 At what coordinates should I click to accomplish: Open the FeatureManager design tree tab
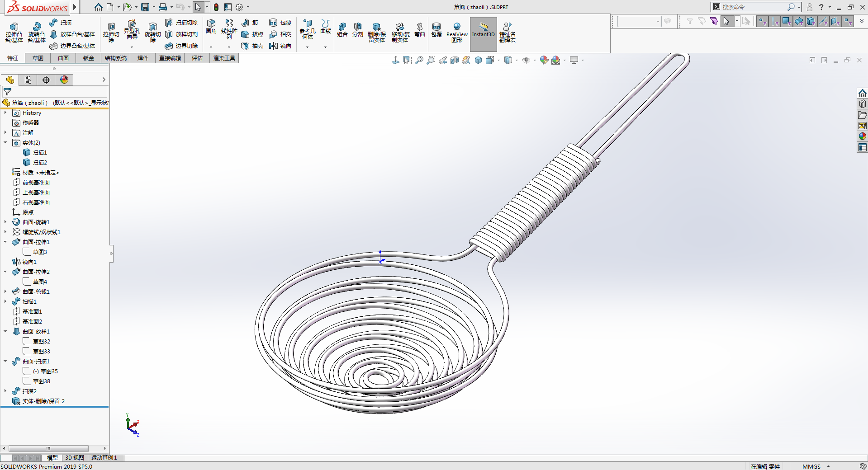[10, 80]
